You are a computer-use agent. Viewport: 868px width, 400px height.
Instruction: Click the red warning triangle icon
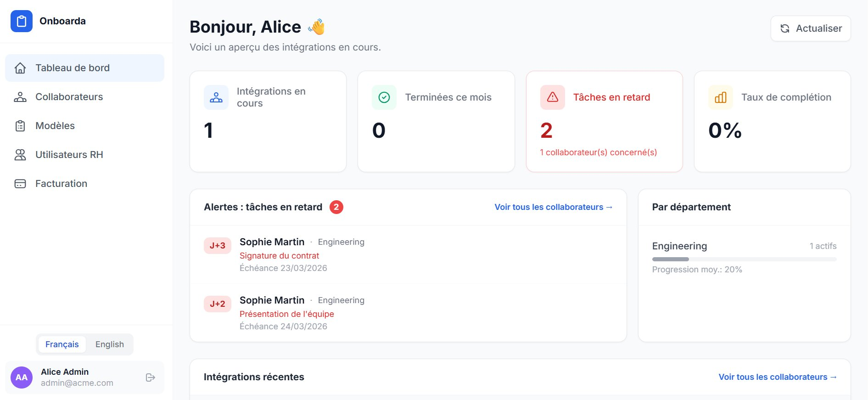[x=553, y=97]
